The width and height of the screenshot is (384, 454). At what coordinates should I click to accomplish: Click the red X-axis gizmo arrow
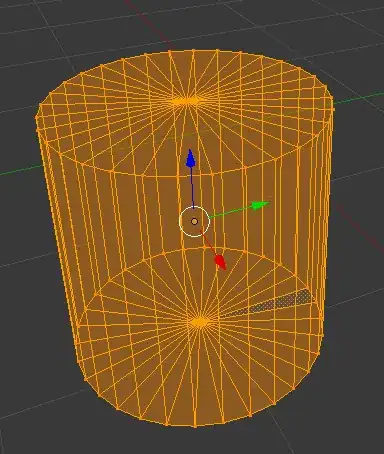pyautogui.click(x=221, y=262)
